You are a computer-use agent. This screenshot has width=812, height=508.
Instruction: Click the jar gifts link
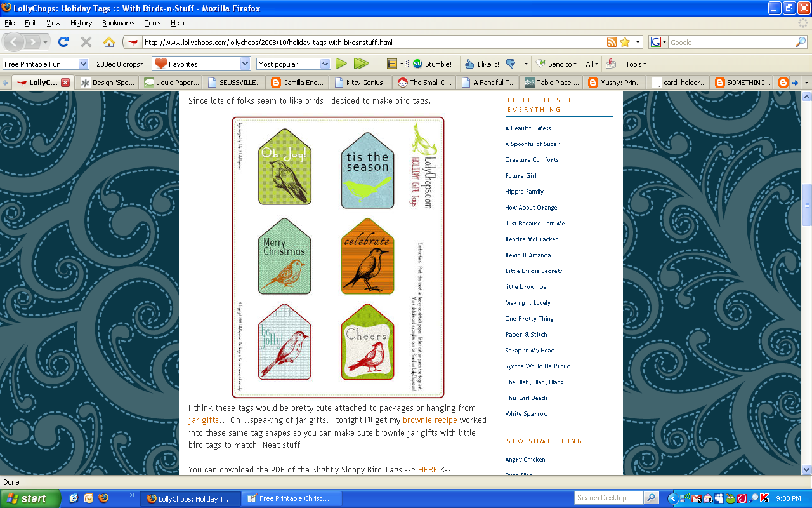pos(204,420)
